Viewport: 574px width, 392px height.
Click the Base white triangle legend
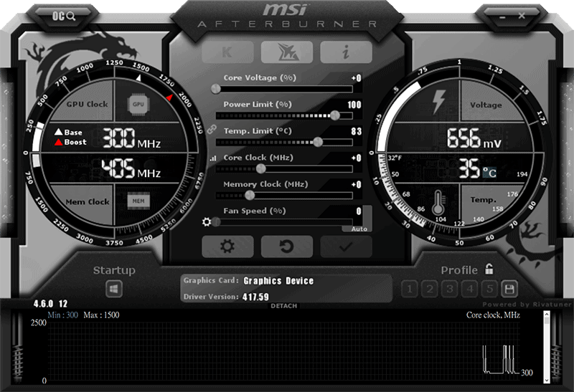coord(58,132)
